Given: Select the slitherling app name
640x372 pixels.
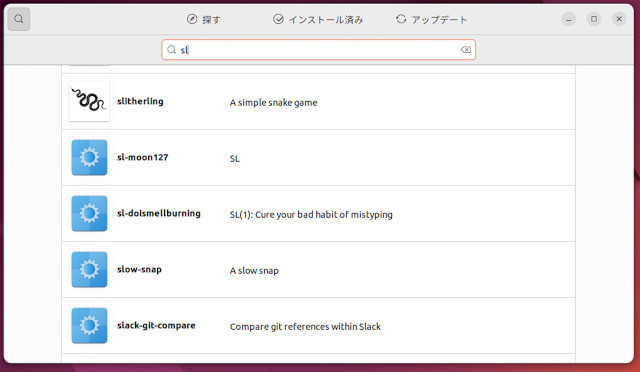Looking at the screenshot, I should click(140, 101).
